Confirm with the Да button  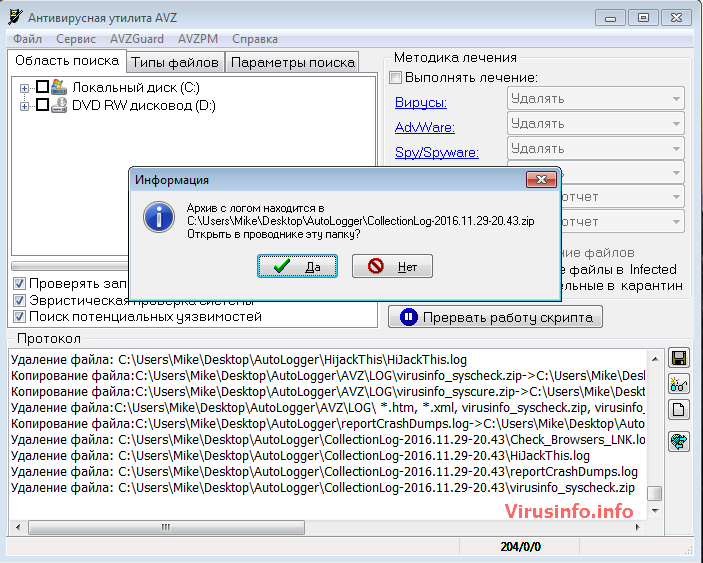(x=297, y=266)
